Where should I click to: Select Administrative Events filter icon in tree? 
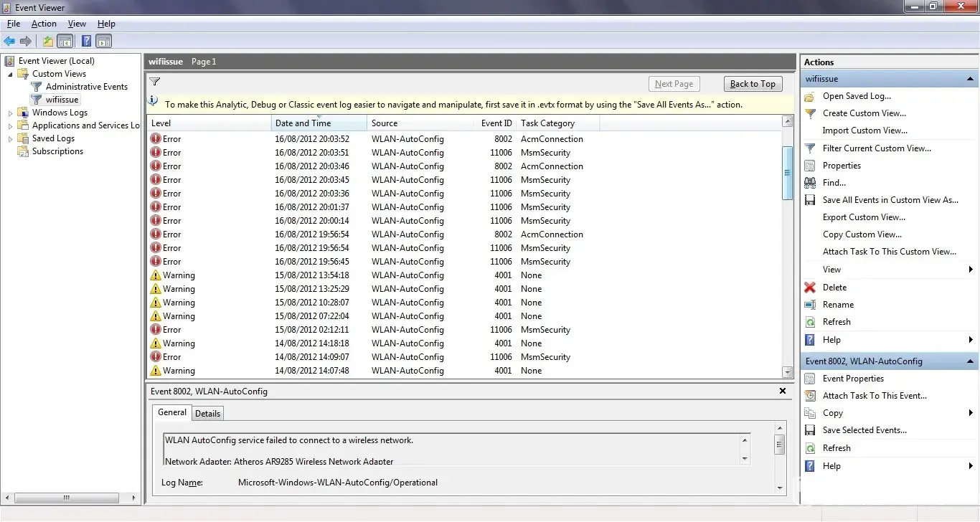pyautogui.click(x=37, y=87)
